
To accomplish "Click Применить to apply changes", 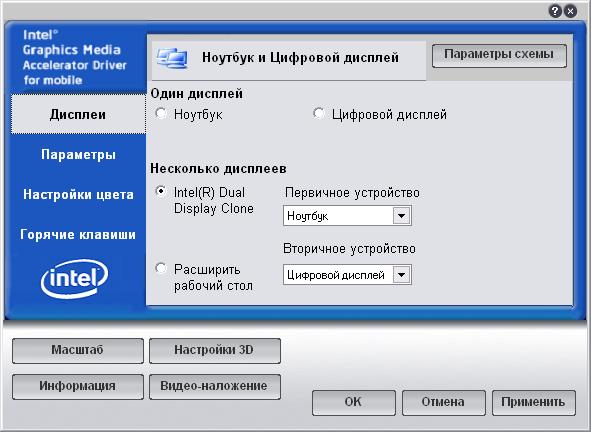I will (534, 403).
